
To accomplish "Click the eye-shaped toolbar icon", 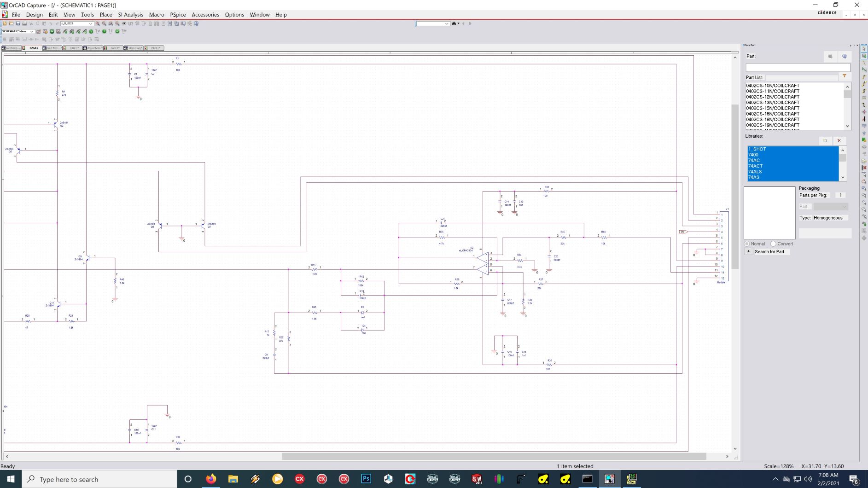I will pyautogui.click(x=124, y=23).
